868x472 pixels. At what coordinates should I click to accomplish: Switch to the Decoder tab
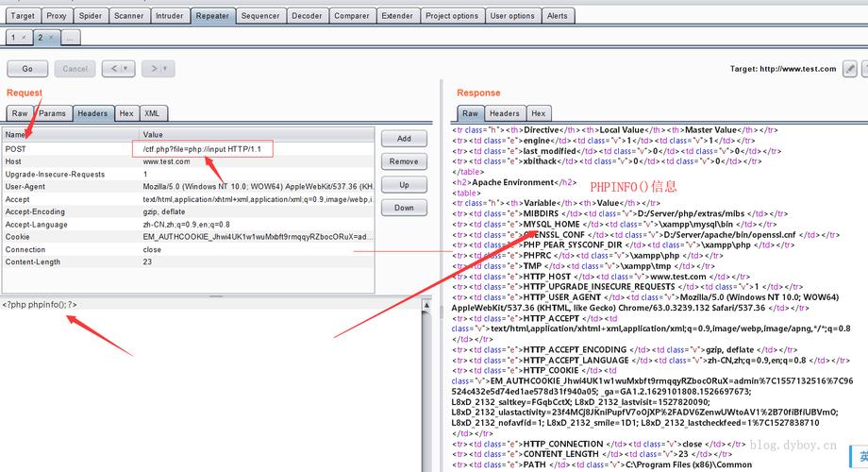[x=307, y=15]
